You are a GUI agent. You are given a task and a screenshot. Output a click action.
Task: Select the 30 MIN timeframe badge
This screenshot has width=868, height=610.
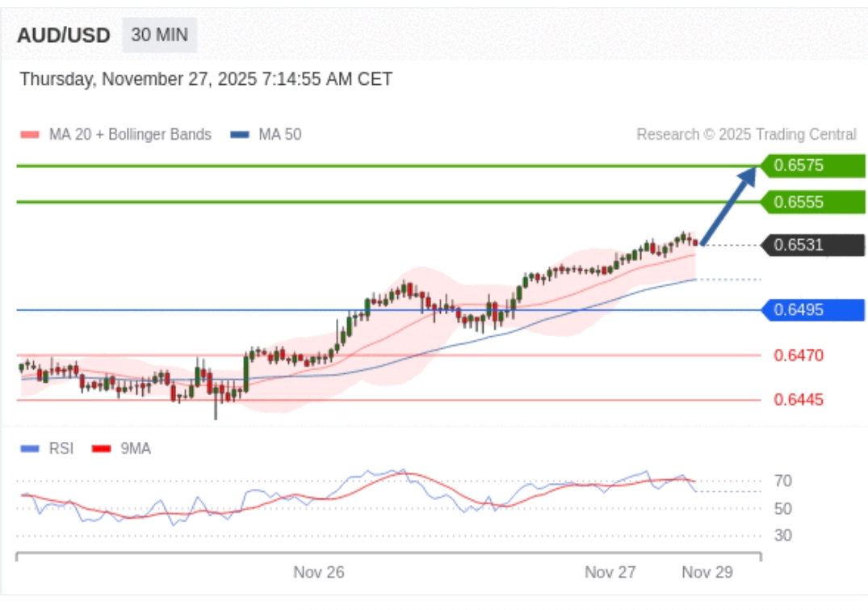[x=159, y=36]
